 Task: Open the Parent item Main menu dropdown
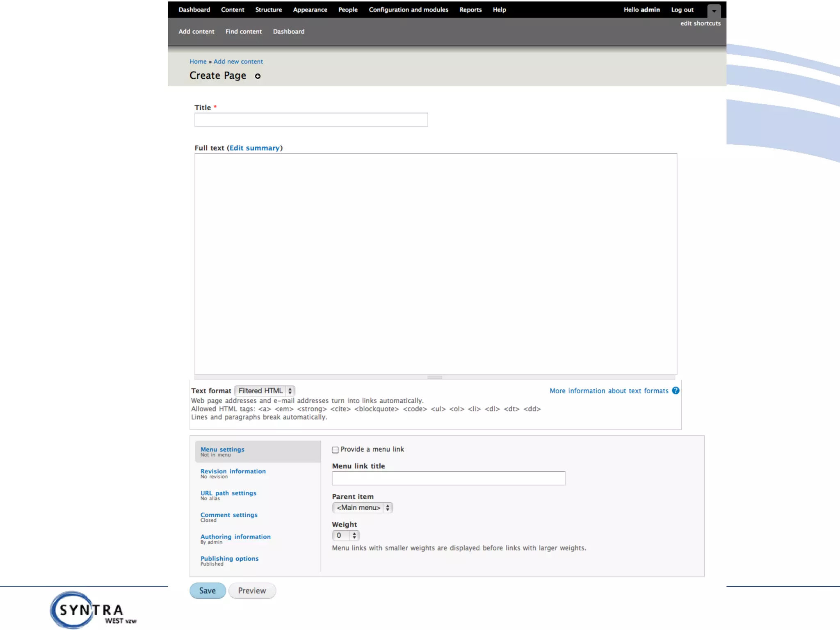[362, 508]
